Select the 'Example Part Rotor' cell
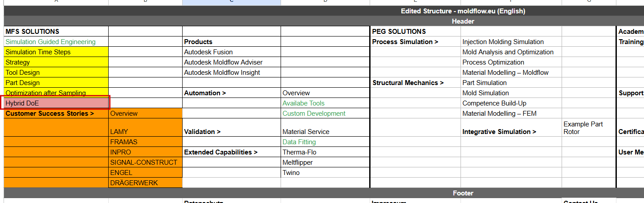This screenshot has width=644, height=203. click(x=589, y=128)
